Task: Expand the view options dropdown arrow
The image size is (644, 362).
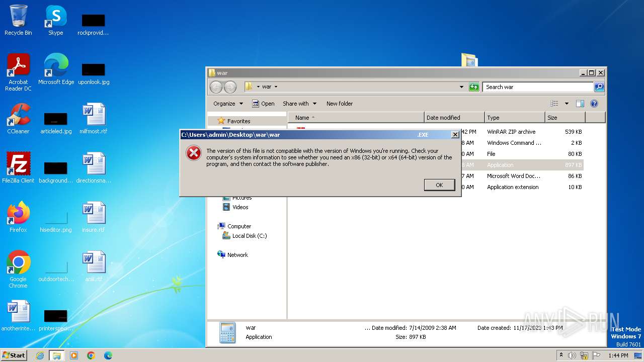Action: coord(566,104)
